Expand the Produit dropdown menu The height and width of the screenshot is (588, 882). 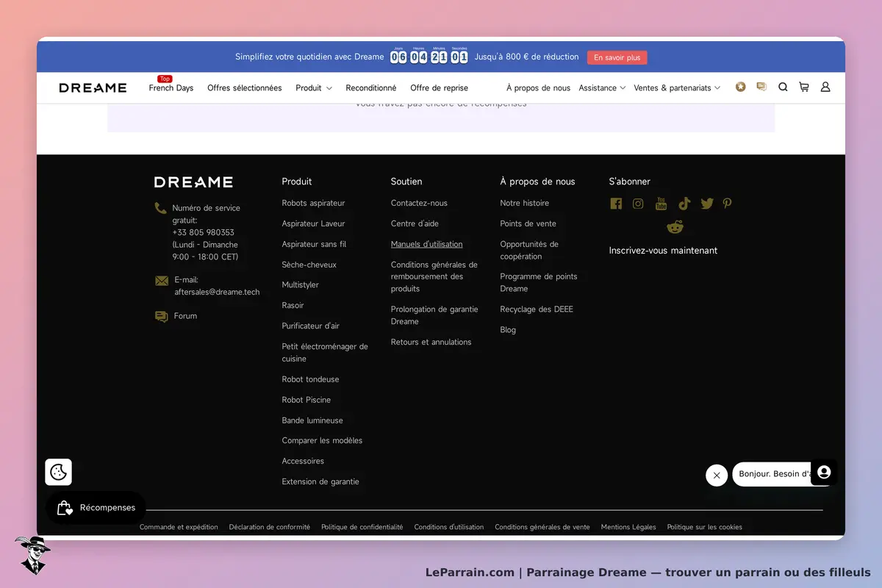pyautogui.click(x=314, y=87)
